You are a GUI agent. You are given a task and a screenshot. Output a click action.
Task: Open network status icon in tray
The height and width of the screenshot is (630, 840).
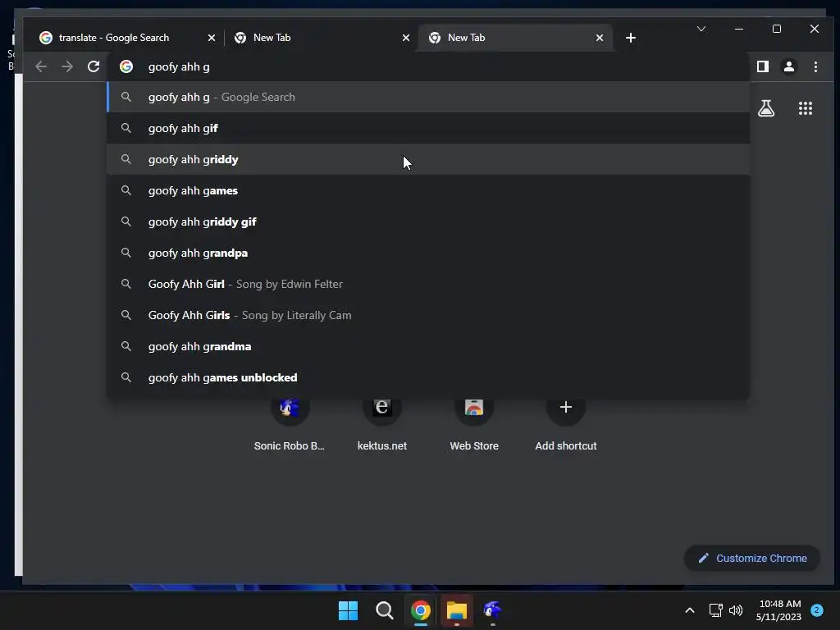coord(715,610)
